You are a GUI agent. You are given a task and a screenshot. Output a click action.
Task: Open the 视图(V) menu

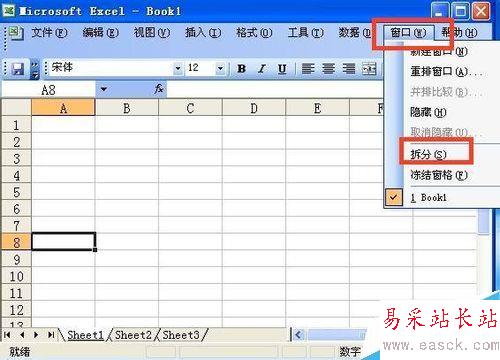pyautogui.click(x=152, y=33)
